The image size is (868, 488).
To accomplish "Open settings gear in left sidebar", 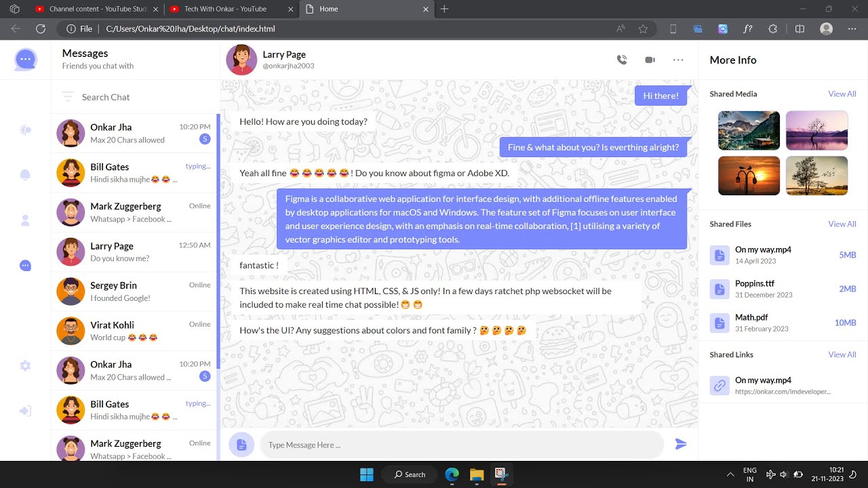I will click(25, 366).
